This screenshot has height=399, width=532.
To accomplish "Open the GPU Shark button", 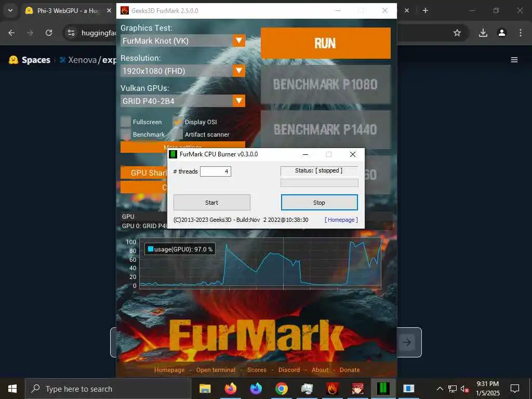I will tap(144, 172).
